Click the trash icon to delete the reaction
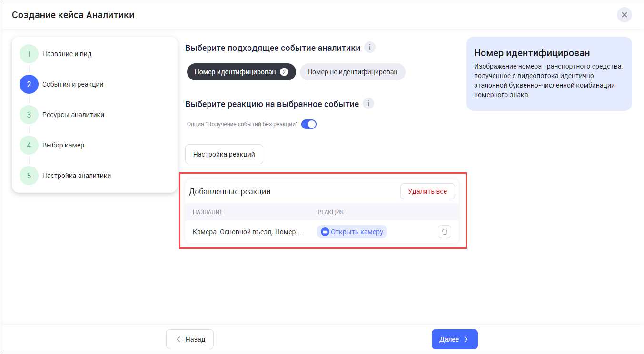The image size is (644, 354). tap(444, 232)
